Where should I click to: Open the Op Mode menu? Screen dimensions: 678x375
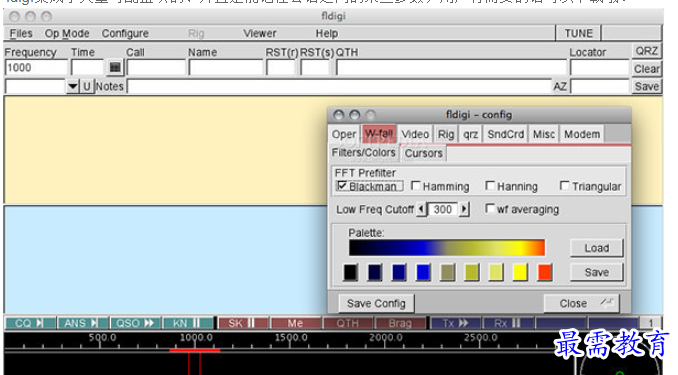point(67,33)
